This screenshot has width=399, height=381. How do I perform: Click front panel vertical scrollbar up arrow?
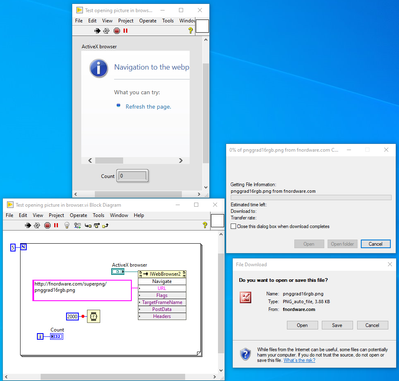pos(206,40)
